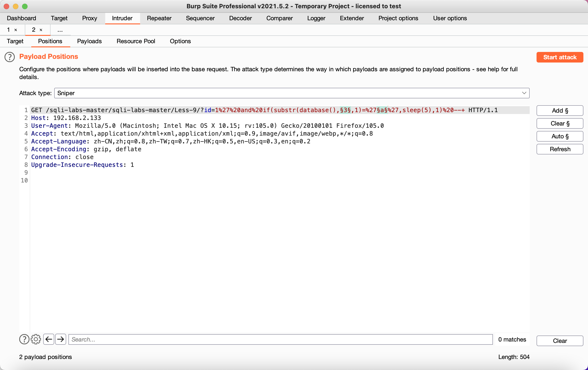Viewport: 588px width, 370px height.
Task: Click the Accept-Encoding: gzip, deflate line
Action: coord(86,149)
